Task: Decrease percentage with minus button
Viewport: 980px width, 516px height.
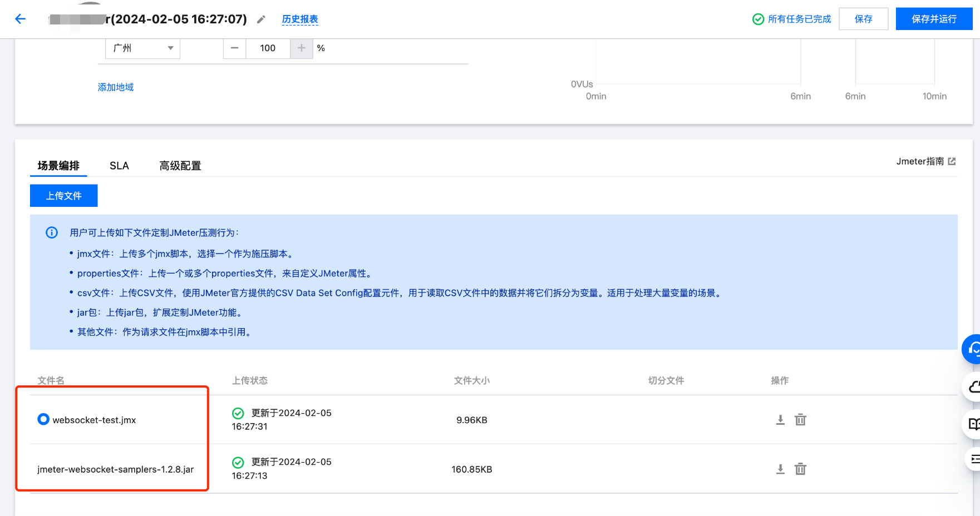Action: [x=235, y=48]
